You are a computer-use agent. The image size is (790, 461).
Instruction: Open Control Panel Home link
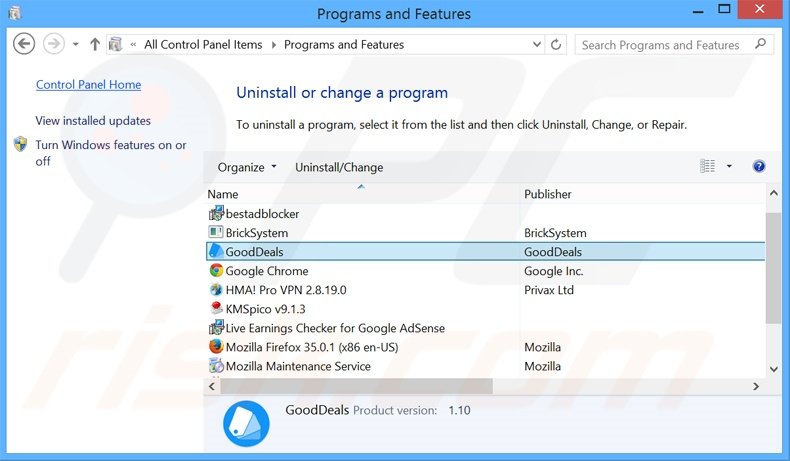pos(88,85)
